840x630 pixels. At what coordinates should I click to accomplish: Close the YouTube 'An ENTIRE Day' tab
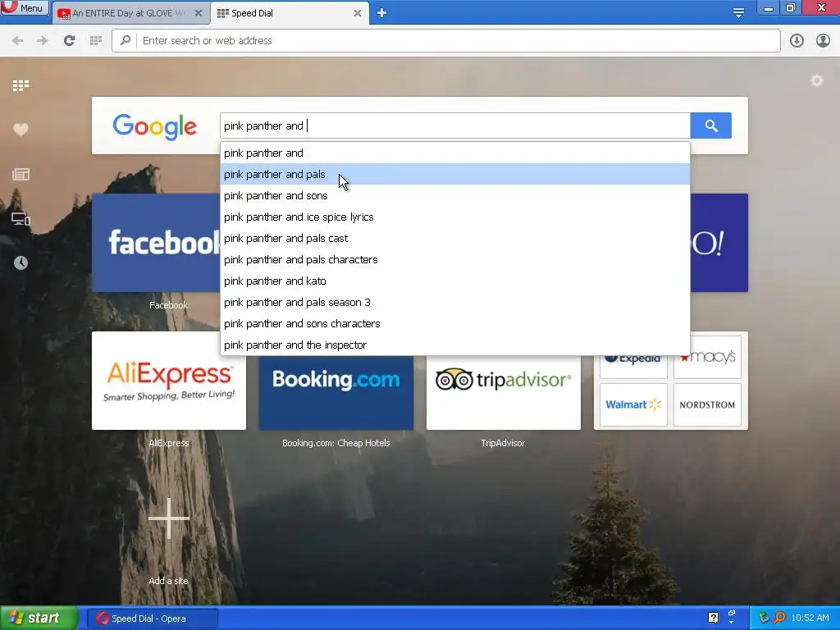point(199,13)
